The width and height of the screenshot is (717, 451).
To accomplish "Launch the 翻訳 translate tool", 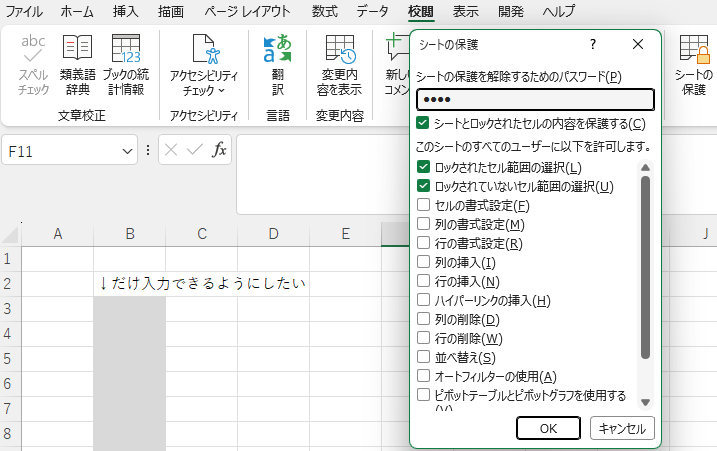I will 278,65.
